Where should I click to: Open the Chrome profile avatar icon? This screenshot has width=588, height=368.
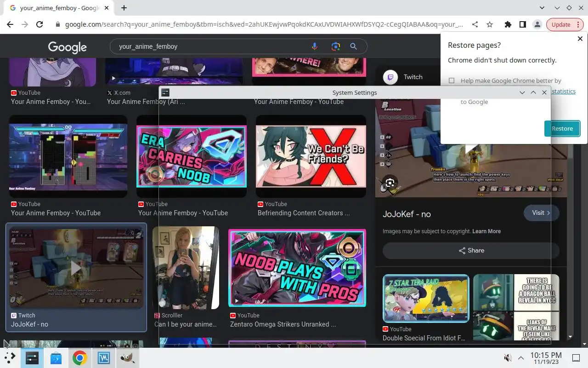tap(537, 24)
